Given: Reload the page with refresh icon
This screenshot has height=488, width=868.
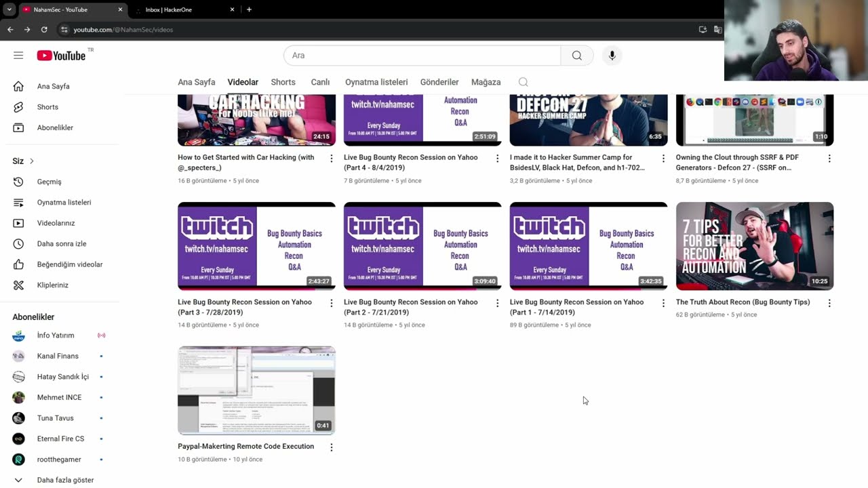Looking at the screenshot, I should pyautogui.click(x=44, y=29).
